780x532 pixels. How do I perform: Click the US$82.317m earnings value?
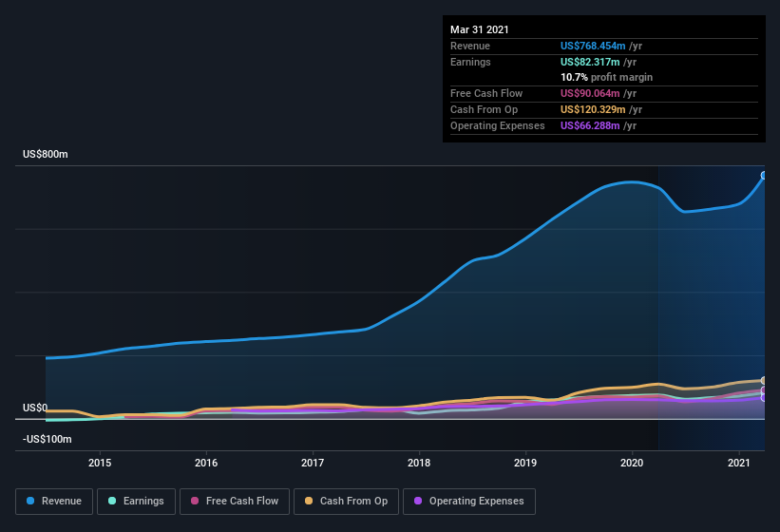click(x=590, y=62)
